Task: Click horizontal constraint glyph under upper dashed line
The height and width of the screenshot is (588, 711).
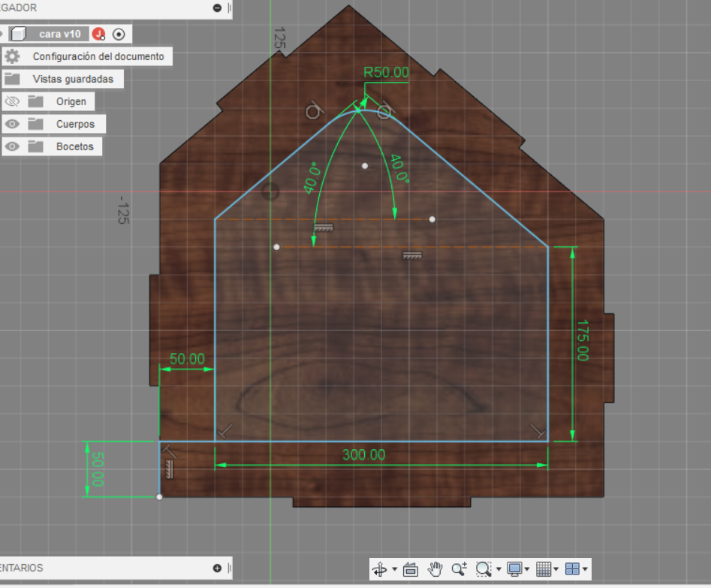Action: 324,228
